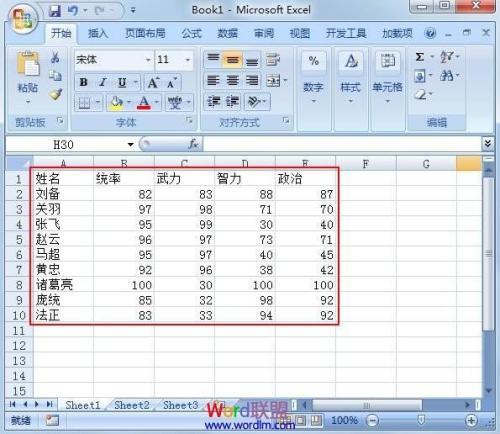Toggle middle vertical alignment button

tap(232, 60)
